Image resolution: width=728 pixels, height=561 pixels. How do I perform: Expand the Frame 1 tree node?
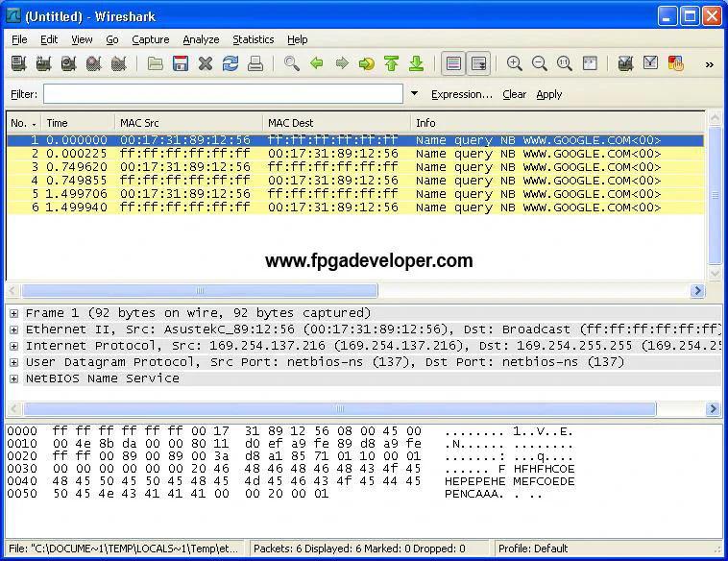click(13, 313)
